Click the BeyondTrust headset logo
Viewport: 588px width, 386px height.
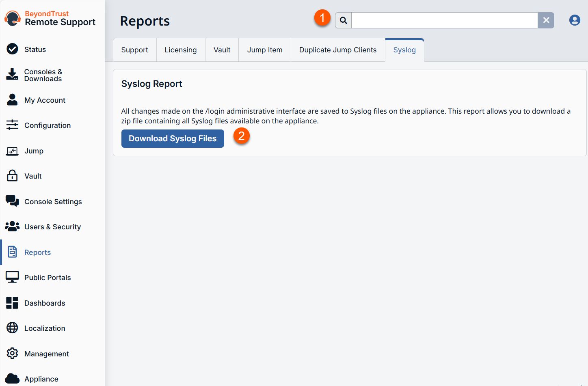pyautogui.click(x=13, y=19)
